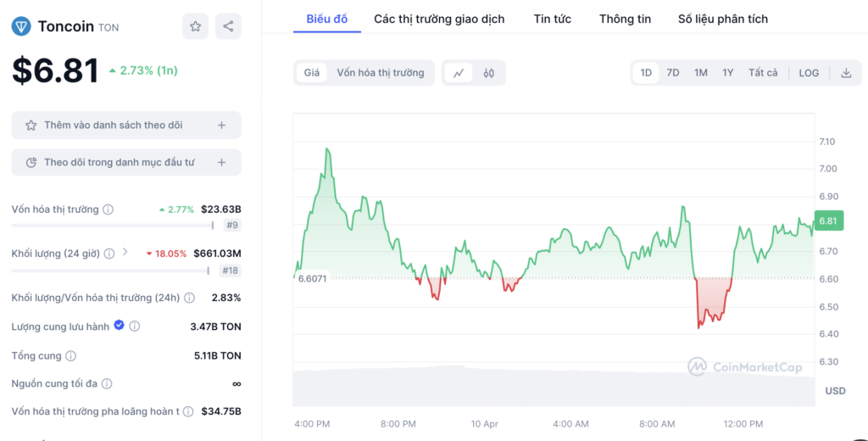Viewport: 868px width, 441px height.
Task: Click the star icon in watchlist button
Action: tap(31, 126)
